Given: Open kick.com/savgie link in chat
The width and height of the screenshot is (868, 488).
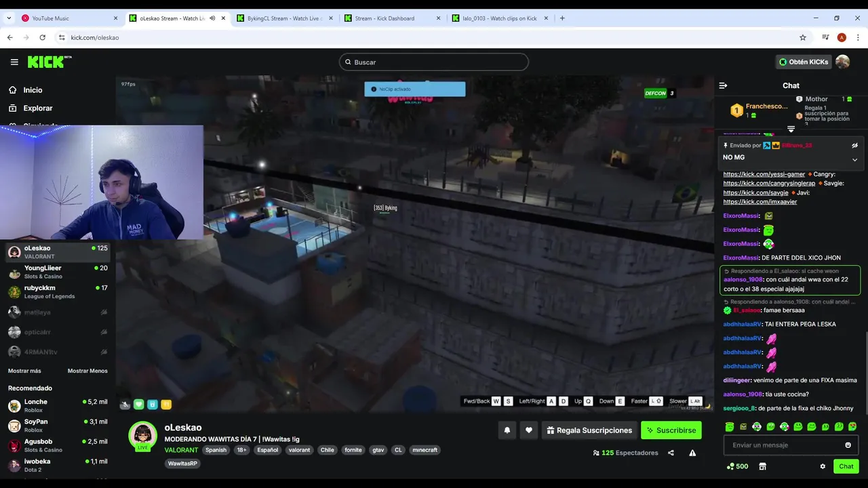Looking at the screenshot, I should coord(755,192).
